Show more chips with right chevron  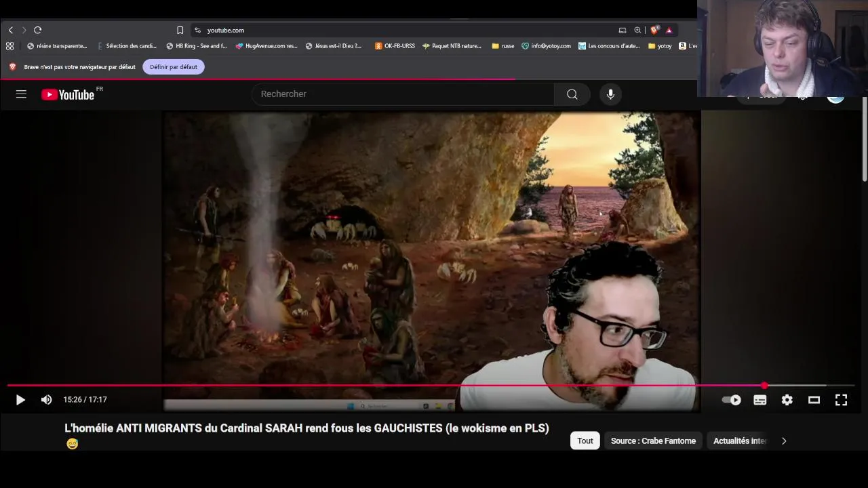(784, 441)
